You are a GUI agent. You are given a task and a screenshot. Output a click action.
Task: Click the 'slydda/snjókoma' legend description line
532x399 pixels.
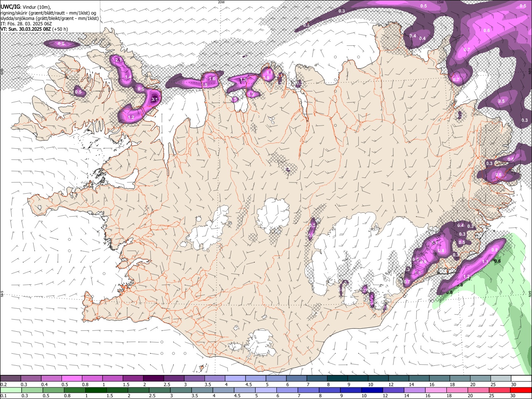pos(50,18)
